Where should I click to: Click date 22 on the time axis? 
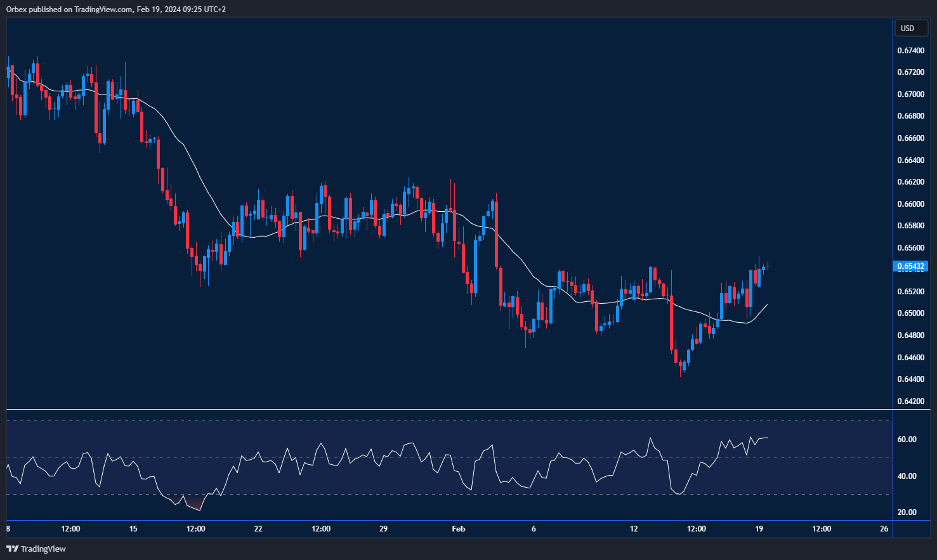[x=258, y=529]
